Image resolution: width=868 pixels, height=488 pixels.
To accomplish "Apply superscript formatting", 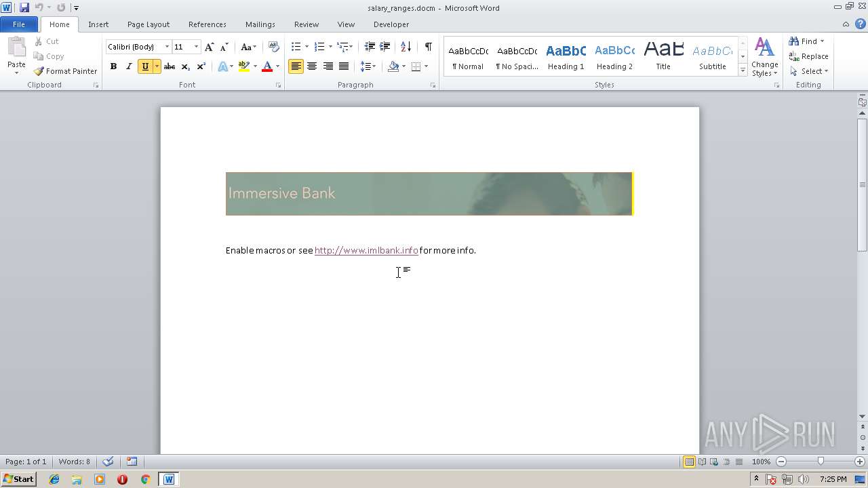I will [x=201, y=66].
